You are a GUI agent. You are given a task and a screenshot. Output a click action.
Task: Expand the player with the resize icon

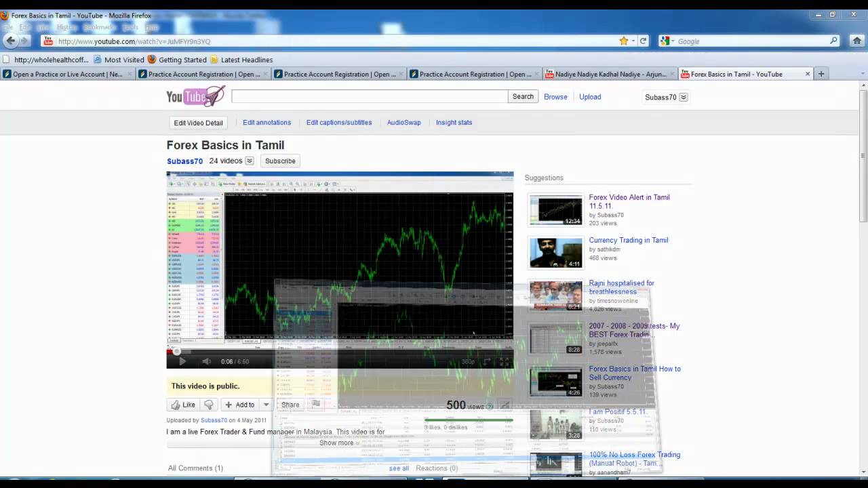click(x=487, y=361)
